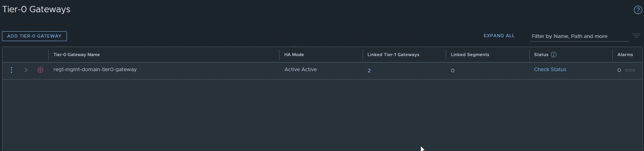Expand the reg1-mgmt-domain-tier0-gateway row chevron

tap(26, 70)
